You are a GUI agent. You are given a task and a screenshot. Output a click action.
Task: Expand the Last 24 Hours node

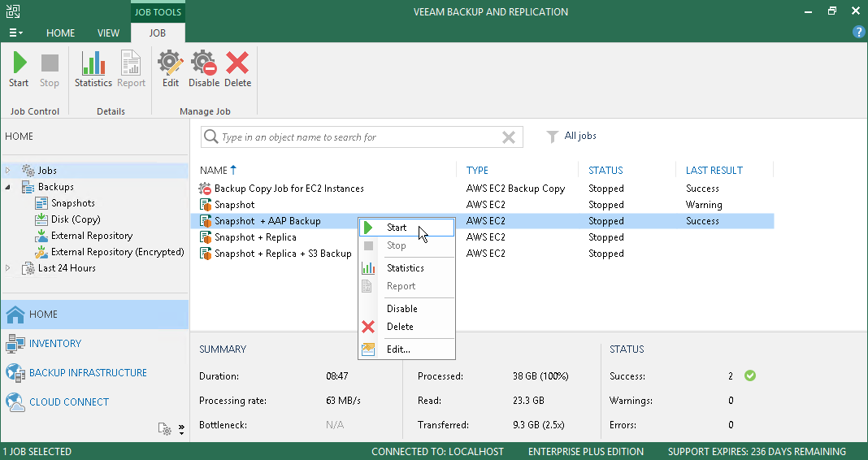pyautogui.click(x=8, y=268)
